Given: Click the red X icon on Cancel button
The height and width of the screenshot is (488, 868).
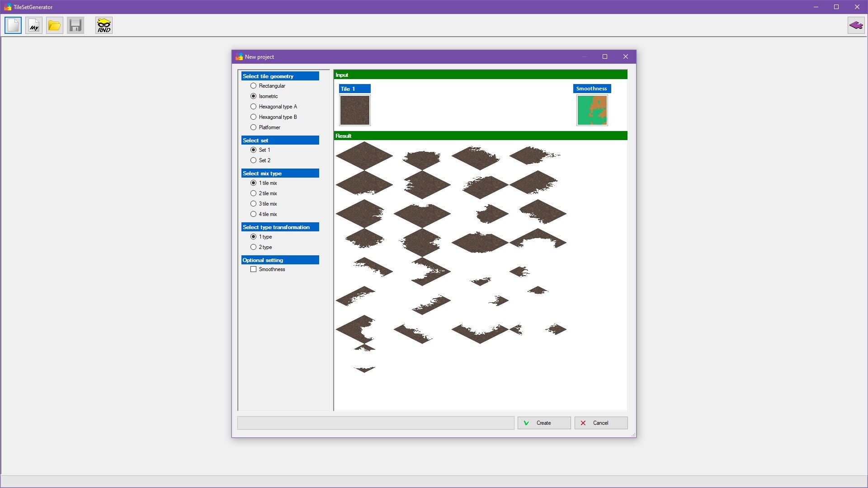Looking at the screenshot, I should pos(583,423).
